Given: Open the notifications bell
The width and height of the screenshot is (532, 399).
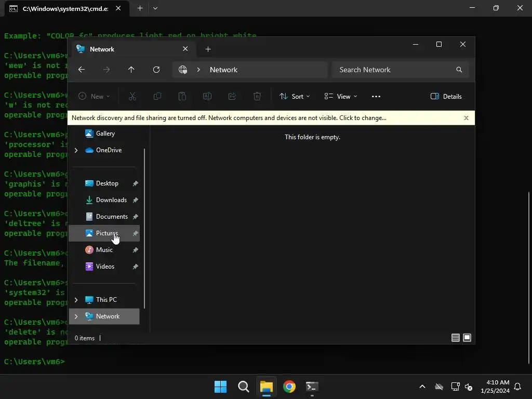Looking at the screenshot, I should pyautogui.click(x=517, y=387).
